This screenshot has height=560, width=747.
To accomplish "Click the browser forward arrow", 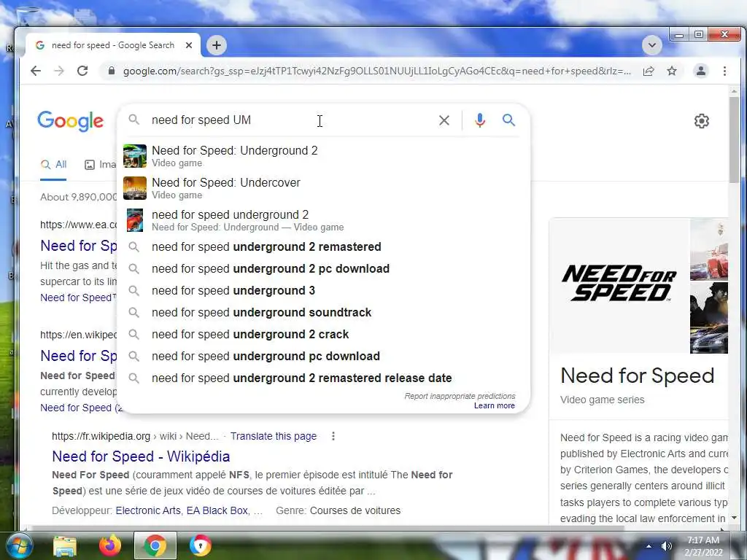I will 59,71.
